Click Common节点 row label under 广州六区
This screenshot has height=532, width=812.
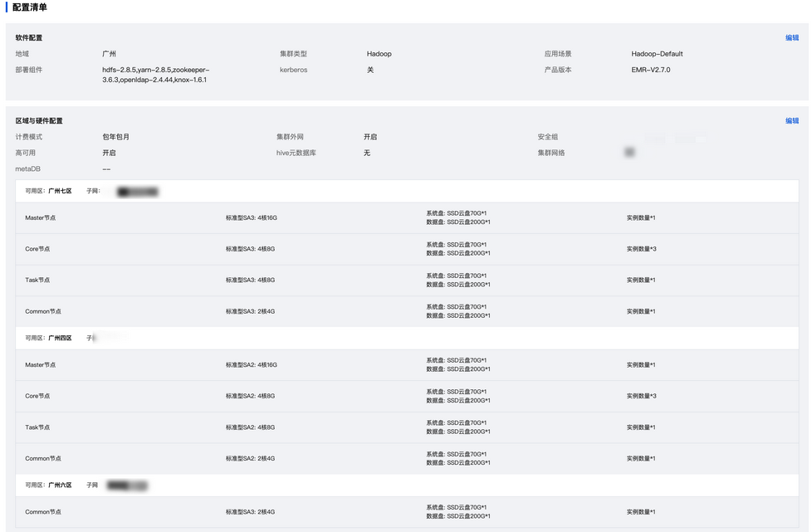[43, 512]
